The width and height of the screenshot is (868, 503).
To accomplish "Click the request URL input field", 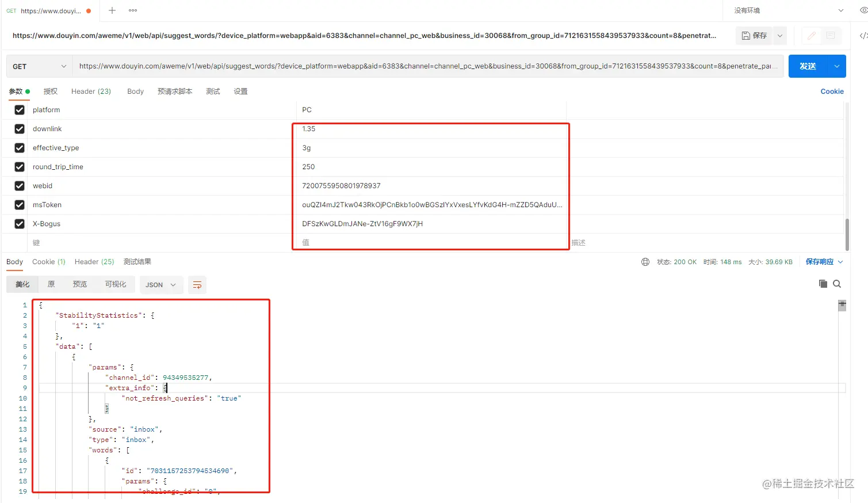I will [x=428, y=66].
